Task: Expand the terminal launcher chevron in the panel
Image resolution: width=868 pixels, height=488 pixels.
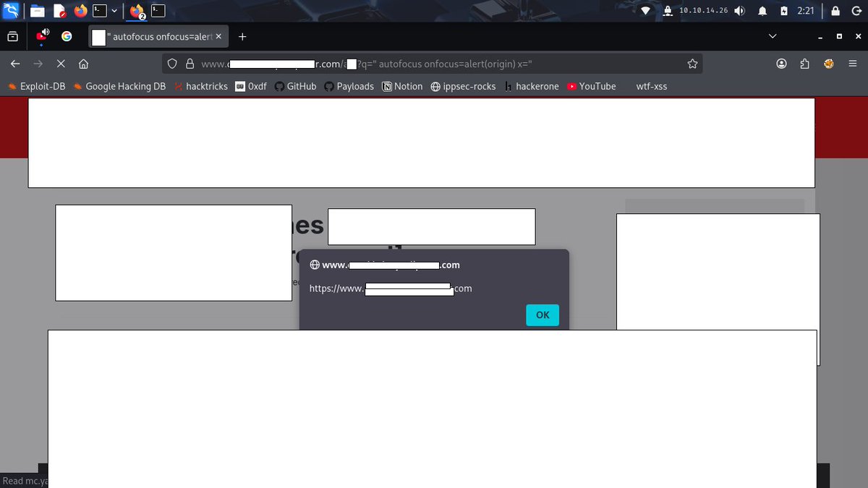Action: pos(114,10)
